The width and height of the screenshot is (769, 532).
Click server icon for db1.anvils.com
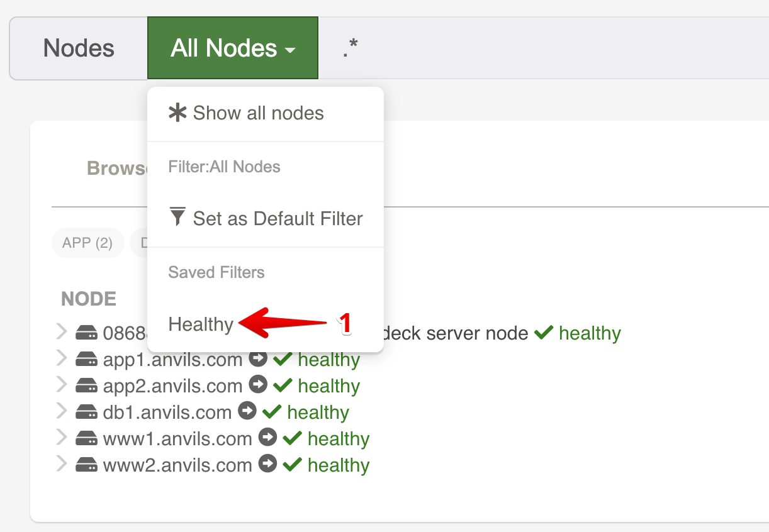86,413
